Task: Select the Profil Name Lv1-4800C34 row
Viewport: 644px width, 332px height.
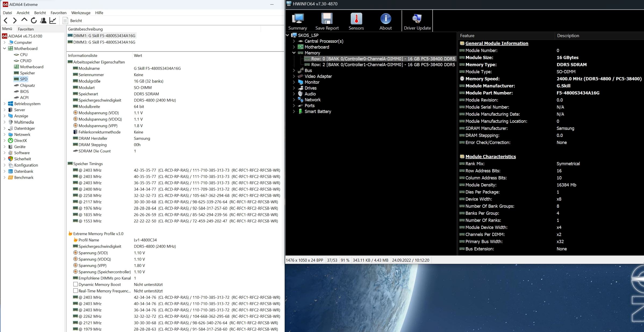Action: point(175,240)
